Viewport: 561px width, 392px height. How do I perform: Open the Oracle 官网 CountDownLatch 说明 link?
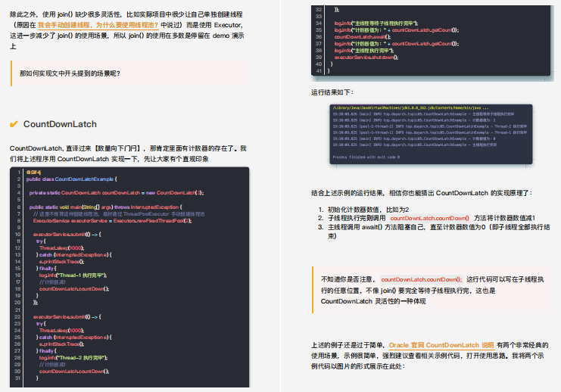[x=441, y=345]
